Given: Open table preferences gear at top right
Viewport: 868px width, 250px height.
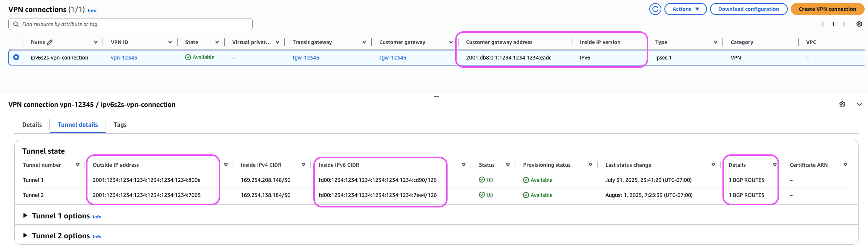Looking at the screenshot, I should (x=859, y=24).
